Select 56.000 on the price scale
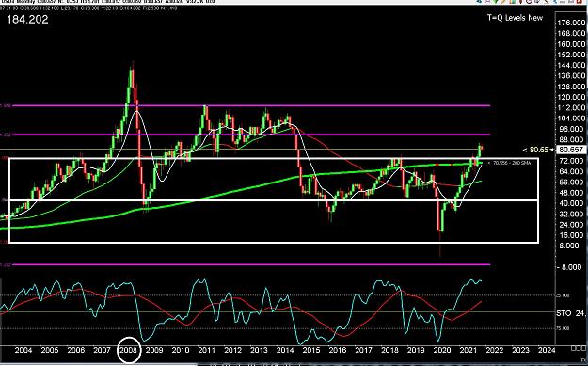Viewport: 588px width, 366px height. pyautogui.click(x=571, y=182)
